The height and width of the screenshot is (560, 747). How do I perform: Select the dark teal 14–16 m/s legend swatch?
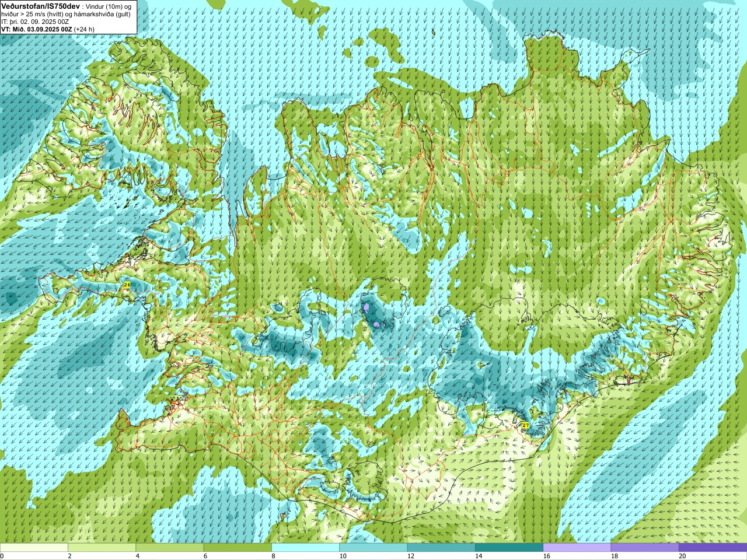[509, 548]
